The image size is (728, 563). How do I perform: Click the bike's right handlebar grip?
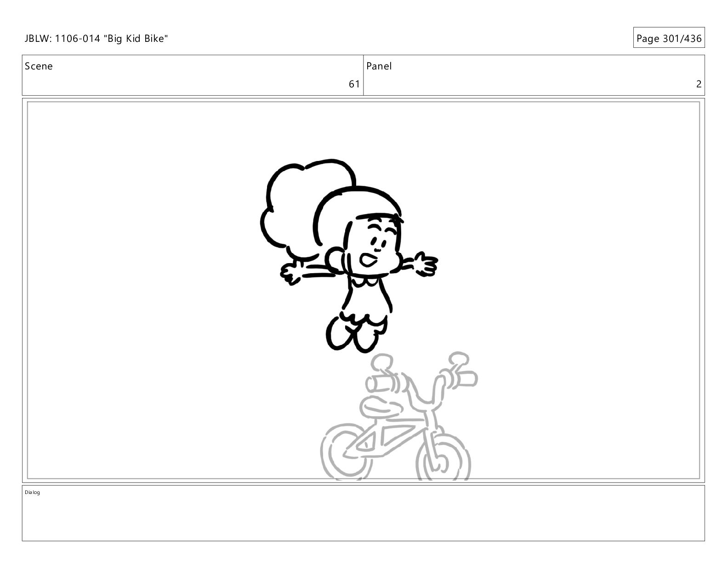coord(463,378)
